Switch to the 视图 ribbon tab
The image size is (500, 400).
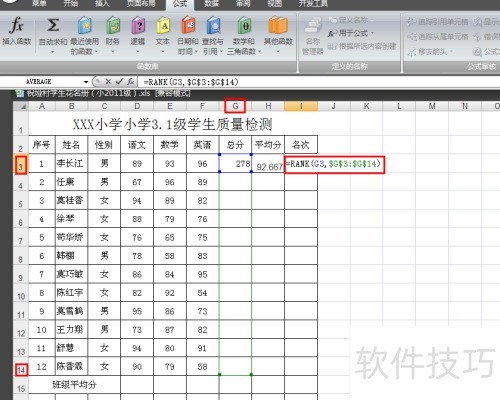pyautogui.click(x=274, y=4)
